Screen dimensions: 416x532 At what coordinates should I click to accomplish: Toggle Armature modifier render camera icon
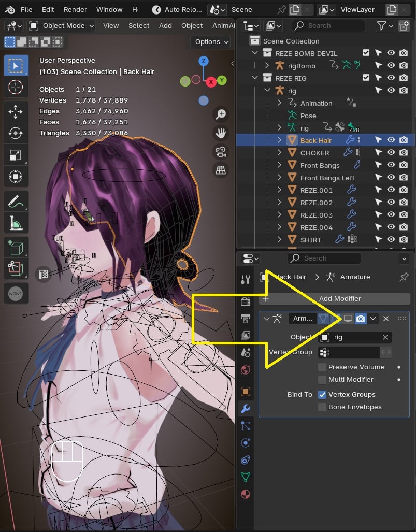(361, 319)
